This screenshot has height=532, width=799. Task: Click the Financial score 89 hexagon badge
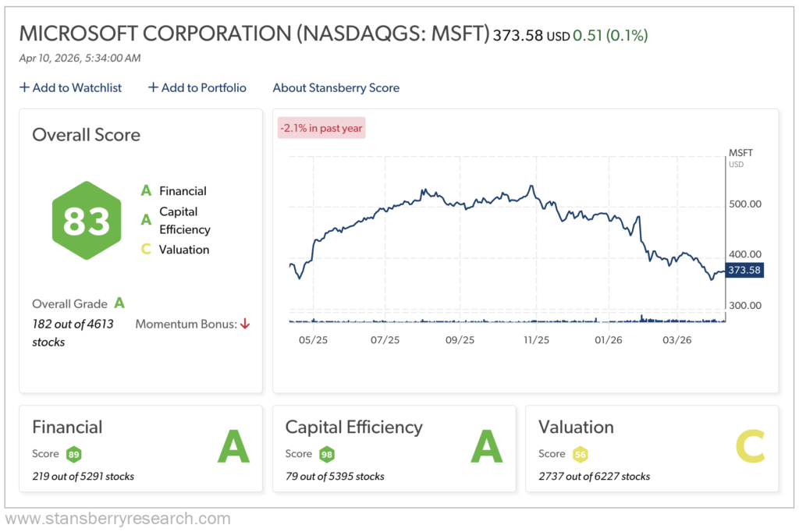[x=74, y=454]
